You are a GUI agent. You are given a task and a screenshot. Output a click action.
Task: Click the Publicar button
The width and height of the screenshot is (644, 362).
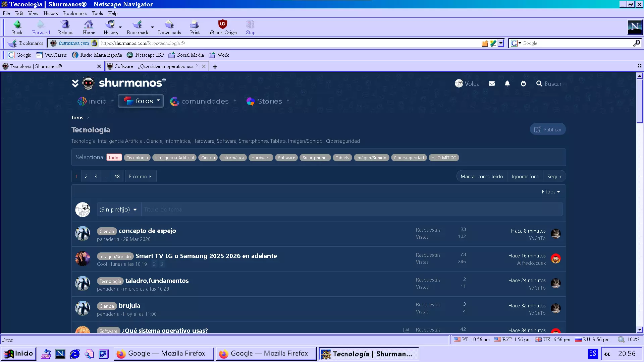548,129
